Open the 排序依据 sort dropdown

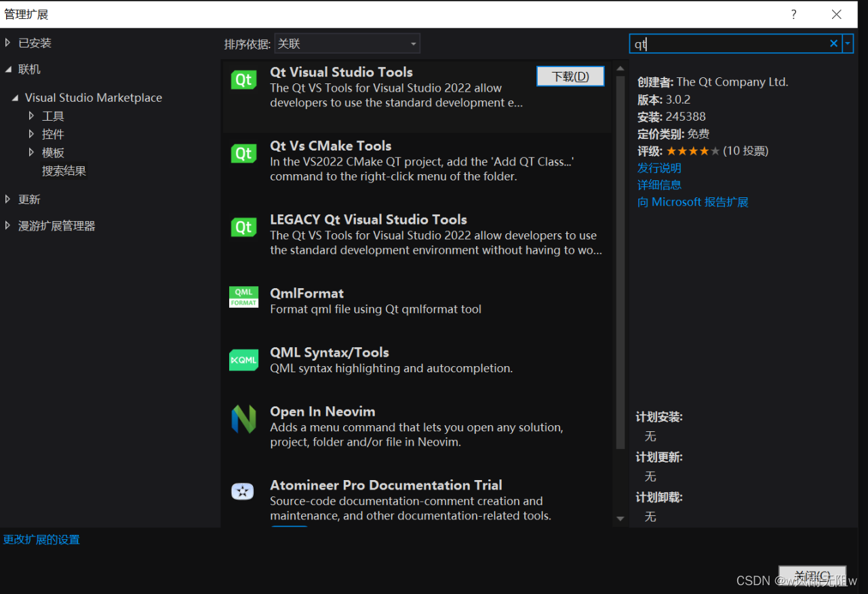tap(347, 44)
